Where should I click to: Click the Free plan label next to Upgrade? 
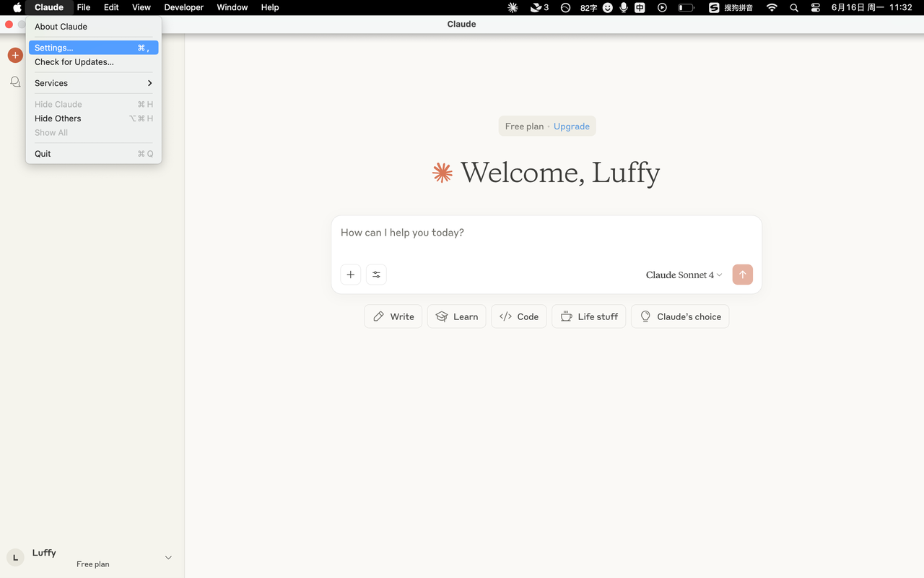(524, 126)
